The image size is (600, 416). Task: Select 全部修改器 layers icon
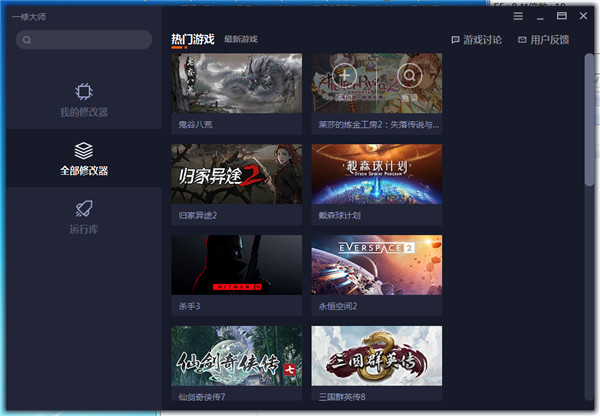point(84,150)
